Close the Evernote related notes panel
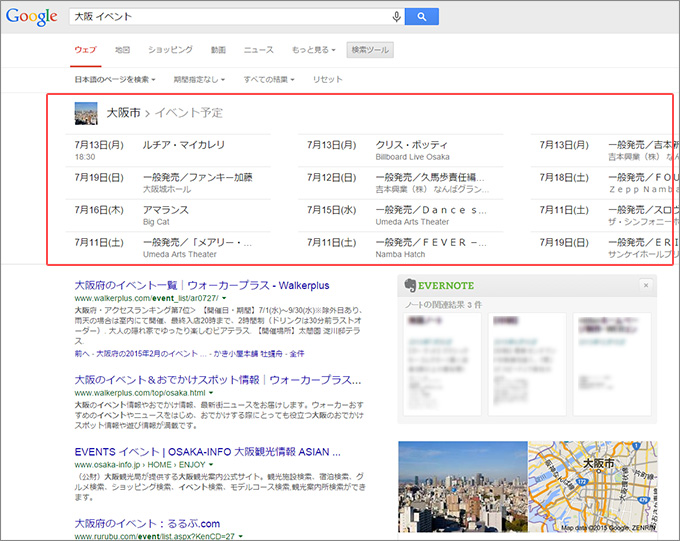Screen dimensions: 680x541 pyautogui.click(x=646, y=285)
